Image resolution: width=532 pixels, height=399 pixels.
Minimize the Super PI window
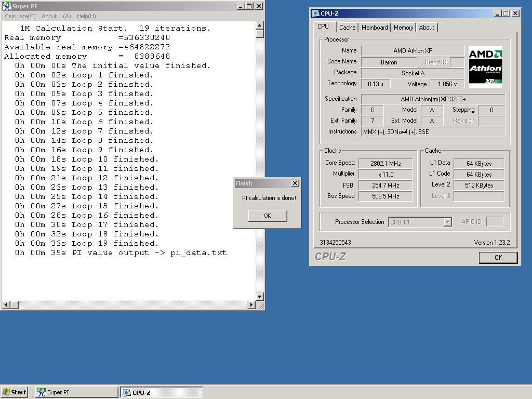tap(241, 6)
